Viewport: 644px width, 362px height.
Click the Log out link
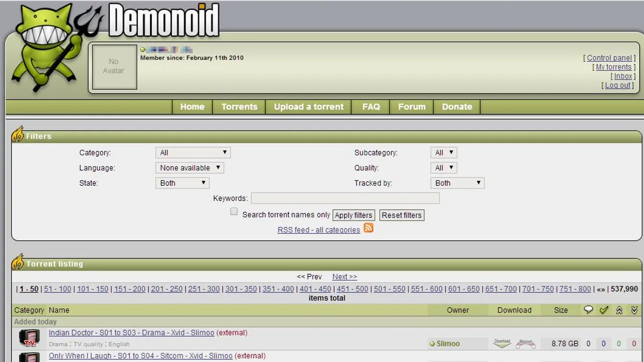coord(618,85)
